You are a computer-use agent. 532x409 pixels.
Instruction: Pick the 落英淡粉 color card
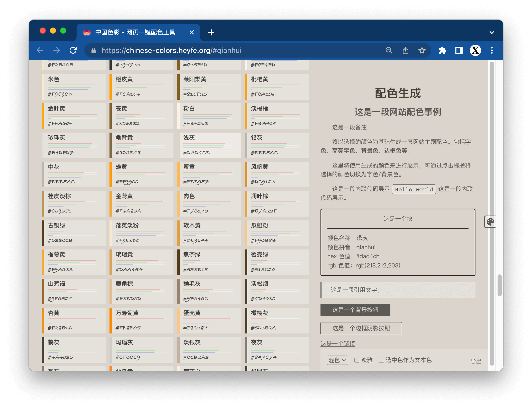(141, 233)
